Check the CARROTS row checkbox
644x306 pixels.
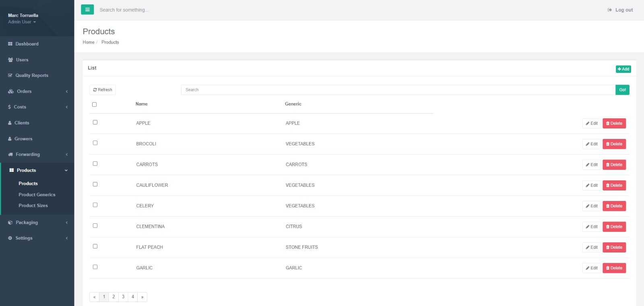[x=95, y=164]
